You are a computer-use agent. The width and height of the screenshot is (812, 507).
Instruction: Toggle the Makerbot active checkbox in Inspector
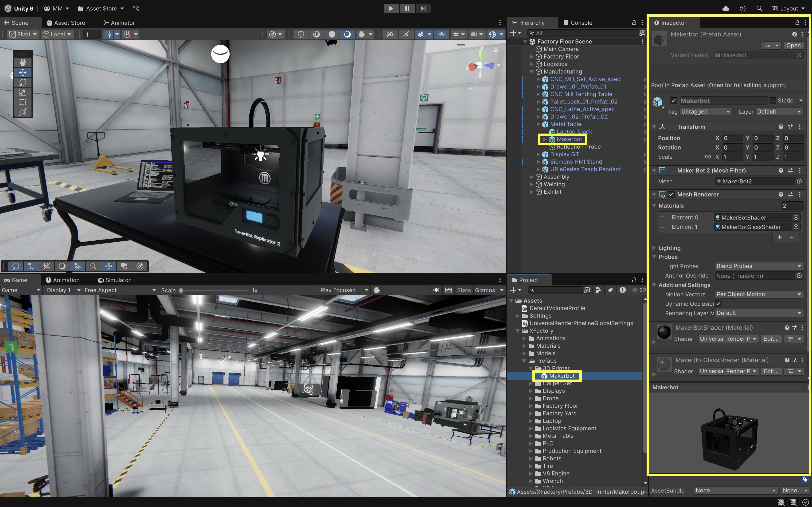click(x=673, y=101)
